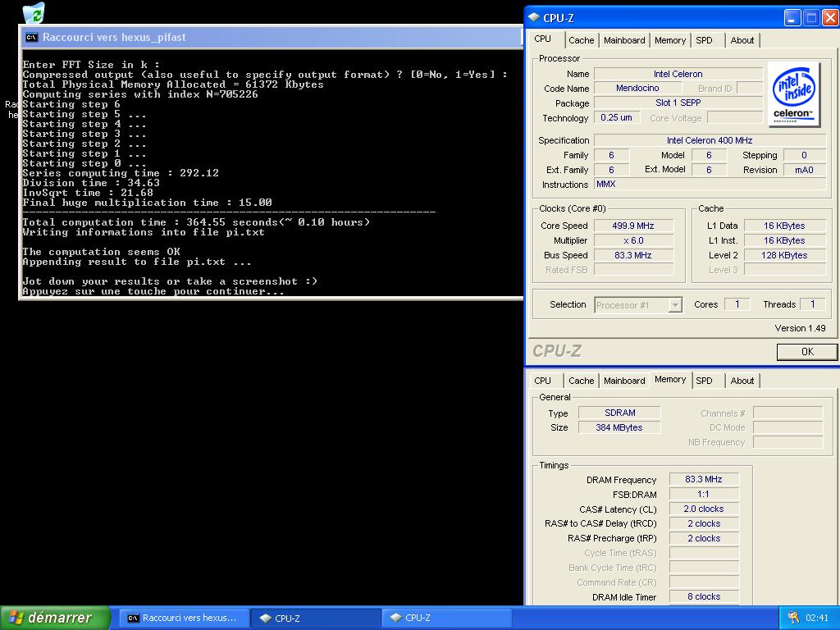Viewport: 840px width, 630px height.
Task: Click the Series computing time 292.12 line
Action: [121, 173]
